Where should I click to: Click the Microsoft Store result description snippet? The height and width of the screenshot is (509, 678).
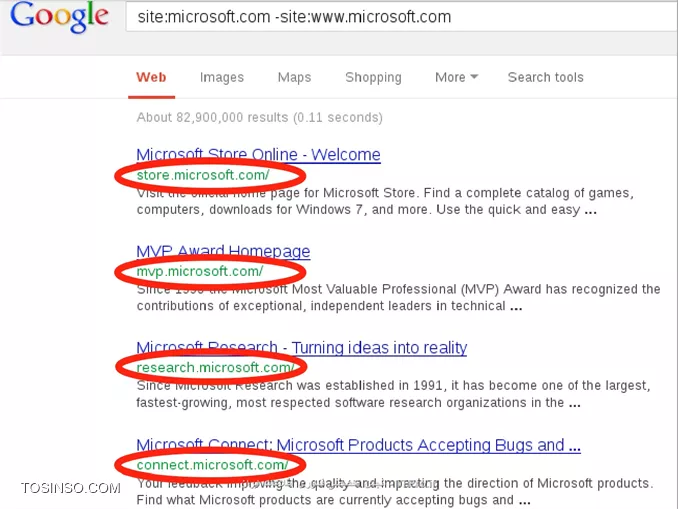point(385,202)
